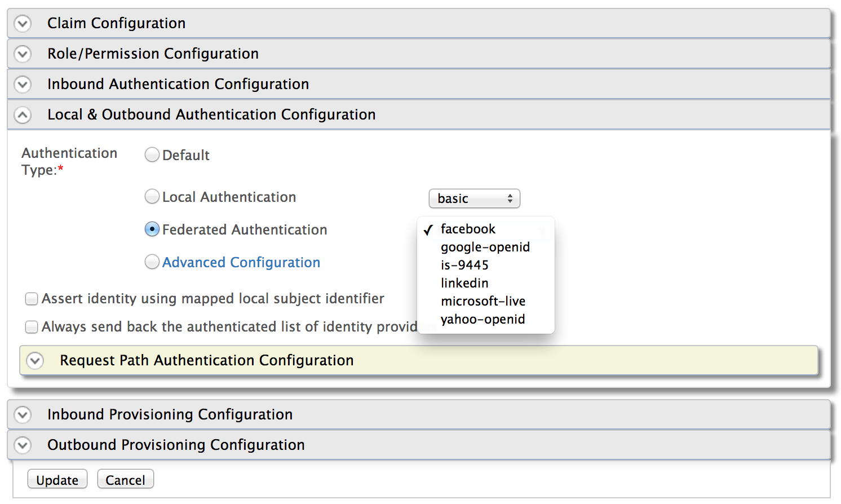Select the Default authentication type radio

point(152,155)
